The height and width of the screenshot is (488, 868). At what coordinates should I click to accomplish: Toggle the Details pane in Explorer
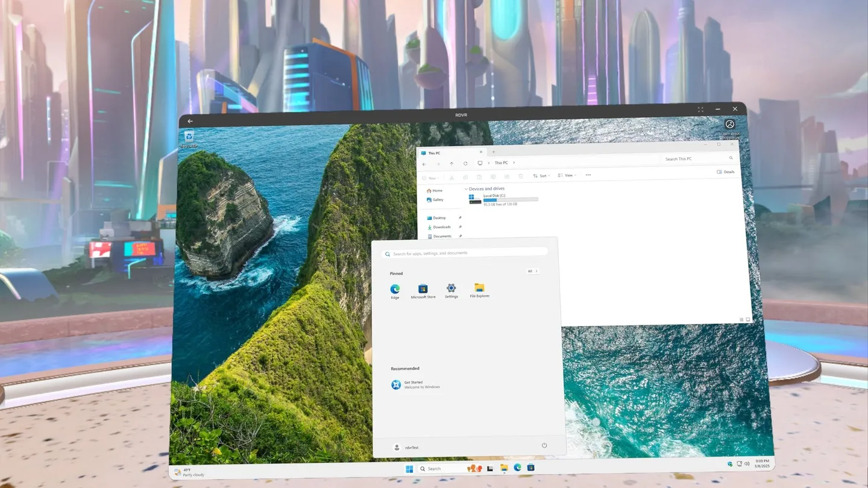tap(726, 172)
